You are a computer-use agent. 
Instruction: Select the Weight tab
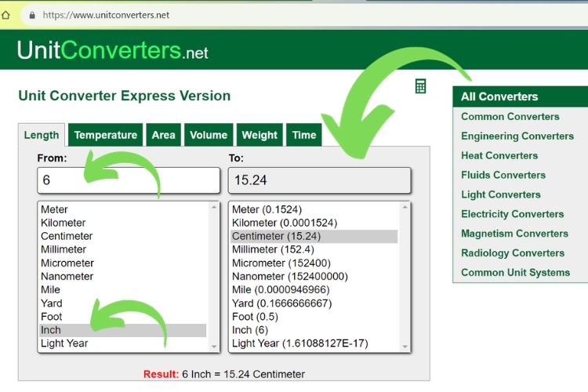coord(260,135)
